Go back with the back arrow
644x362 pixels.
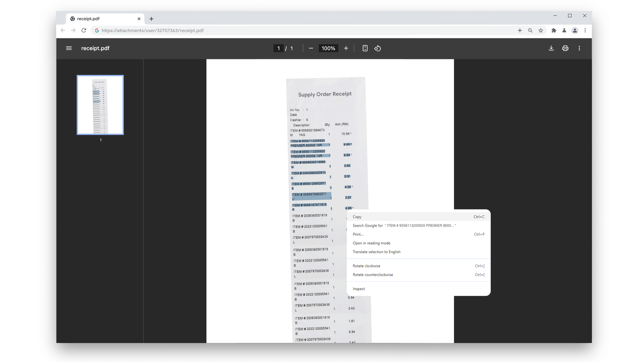click(63, 30)
